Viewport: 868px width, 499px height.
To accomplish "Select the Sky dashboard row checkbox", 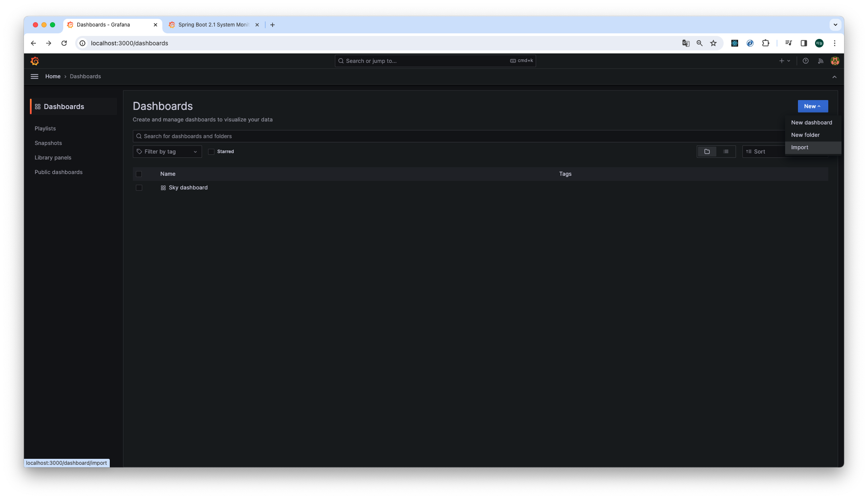I will [139, 188].
